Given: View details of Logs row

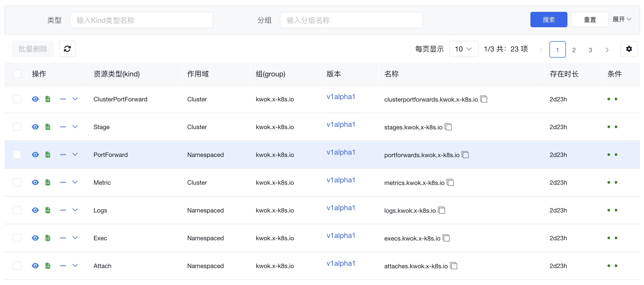Looking at the screenshot, I should 35,210.
